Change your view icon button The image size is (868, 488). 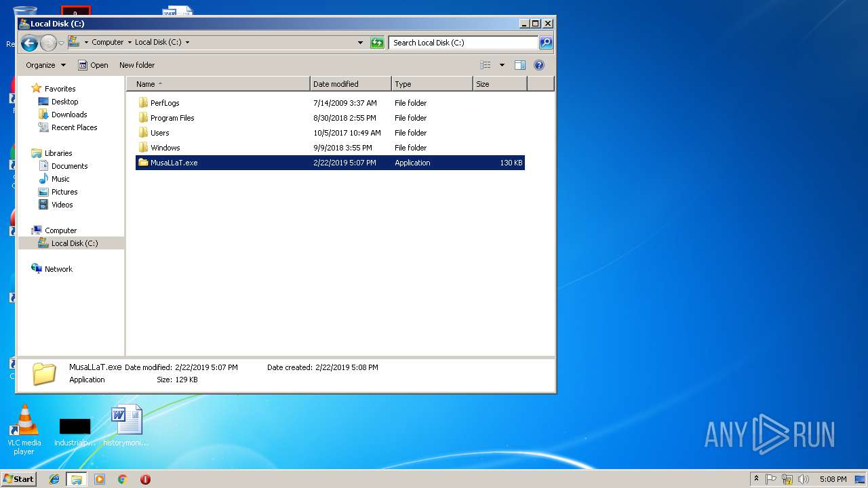click(486, 65)
